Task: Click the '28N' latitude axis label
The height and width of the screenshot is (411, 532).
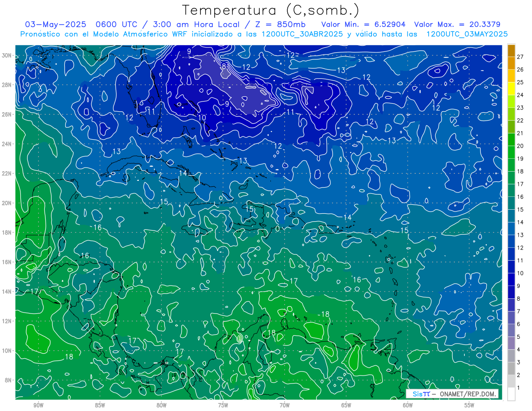Action: pyautogui.click(x=8, y=85)
